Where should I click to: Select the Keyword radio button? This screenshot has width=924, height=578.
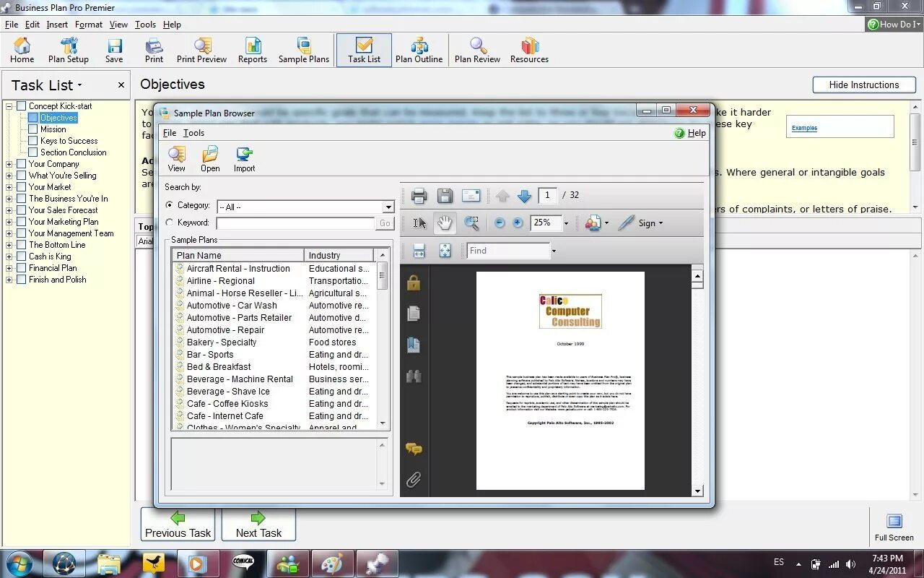(170, 223)
